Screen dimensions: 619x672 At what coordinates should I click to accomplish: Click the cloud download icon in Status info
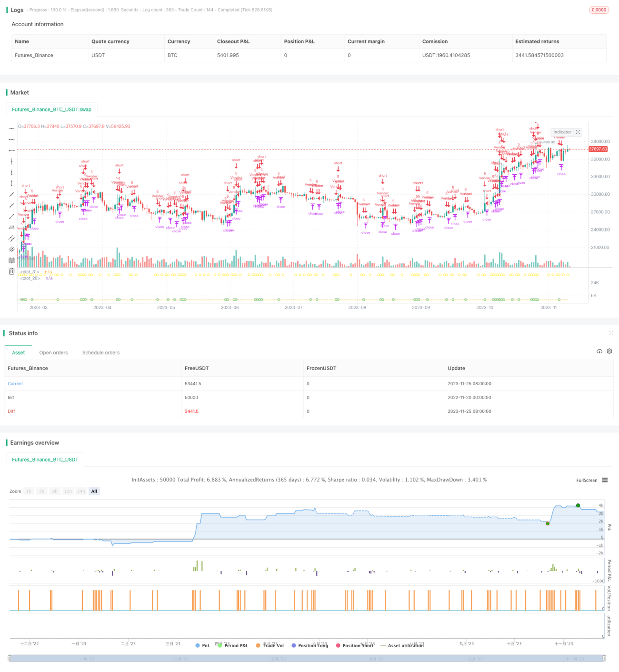(599, 351)
